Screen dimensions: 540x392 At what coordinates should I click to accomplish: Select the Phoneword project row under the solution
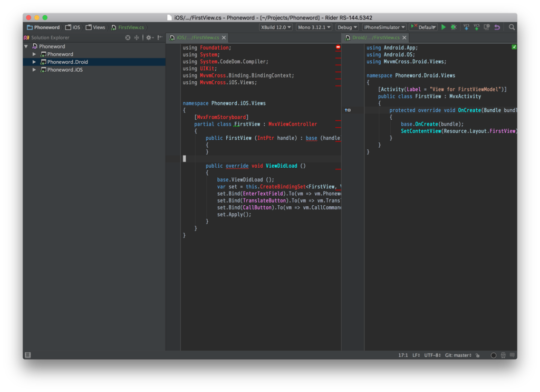pyautogui.click(x=94, y=54)
